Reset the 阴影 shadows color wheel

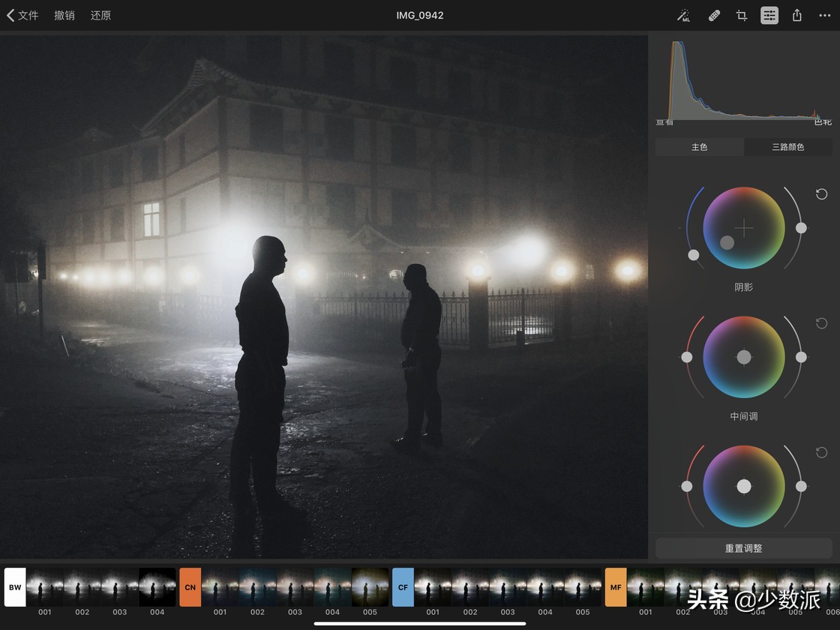click(x=821, y=194)
